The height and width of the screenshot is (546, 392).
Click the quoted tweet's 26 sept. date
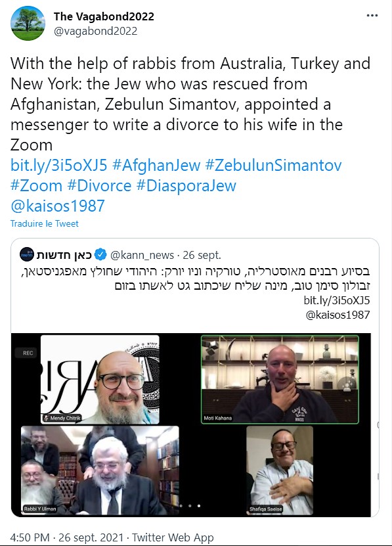202,255
